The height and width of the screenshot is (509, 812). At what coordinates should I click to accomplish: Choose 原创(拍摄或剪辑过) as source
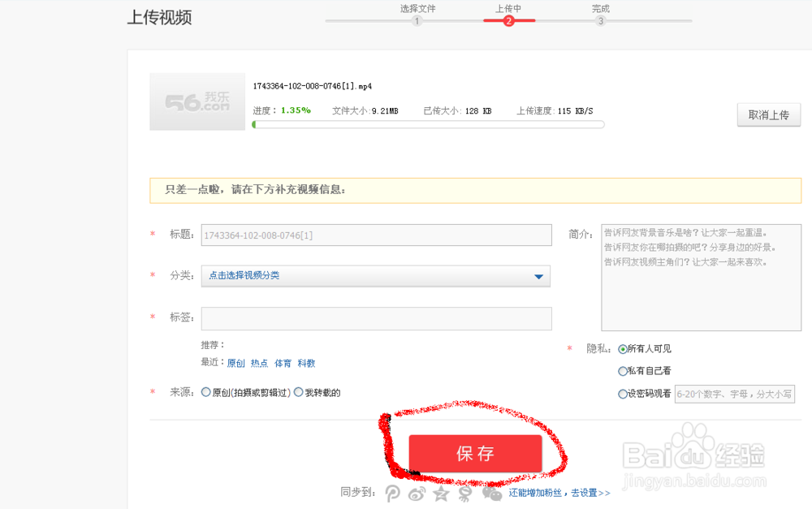coord(206,392)
